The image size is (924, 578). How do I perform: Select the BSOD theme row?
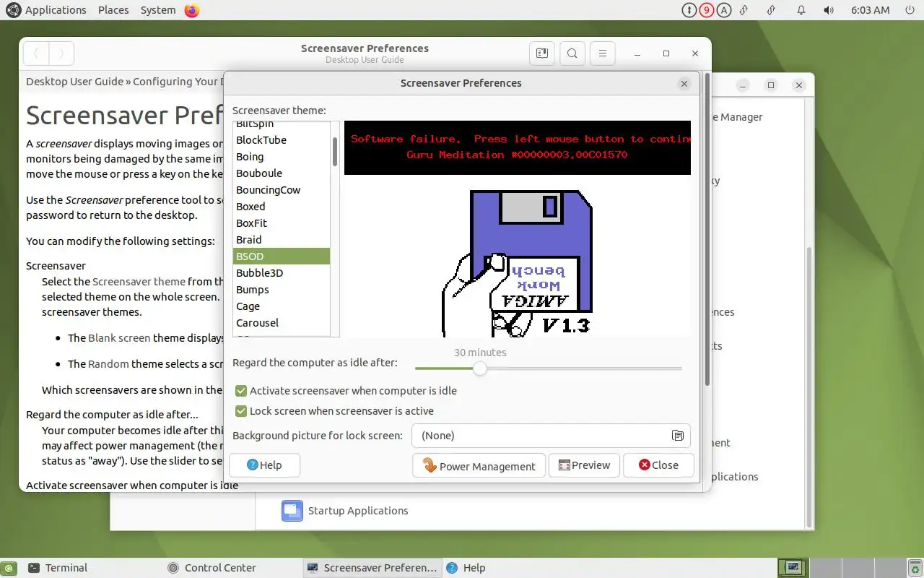click(282, 256)
